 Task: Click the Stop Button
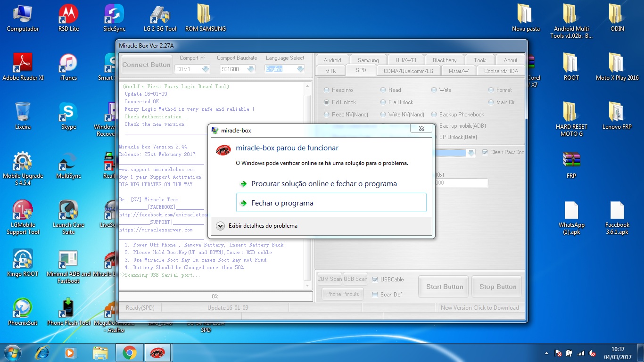pos(498,287)
